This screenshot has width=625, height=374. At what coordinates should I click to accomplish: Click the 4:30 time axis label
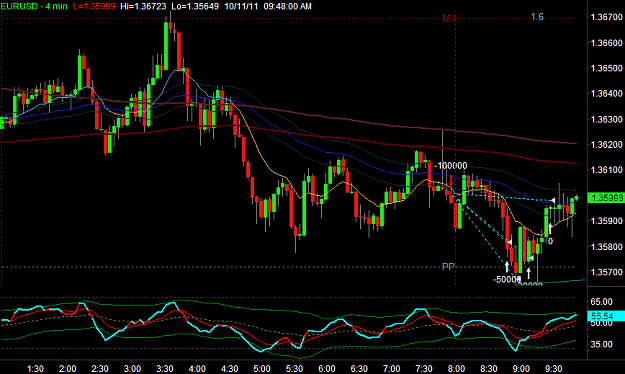[229, 368]
